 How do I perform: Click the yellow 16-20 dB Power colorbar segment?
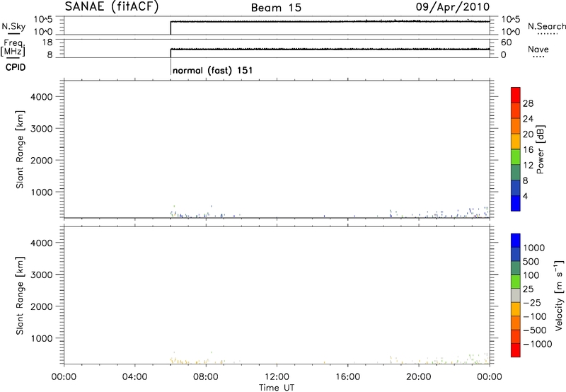[x=516, y=142]
